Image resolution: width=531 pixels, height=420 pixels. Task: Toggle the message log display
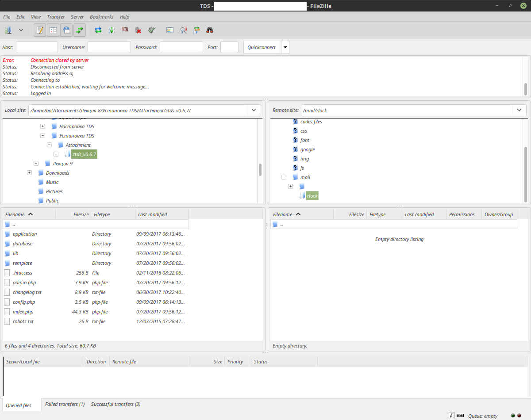pos(40,30)
